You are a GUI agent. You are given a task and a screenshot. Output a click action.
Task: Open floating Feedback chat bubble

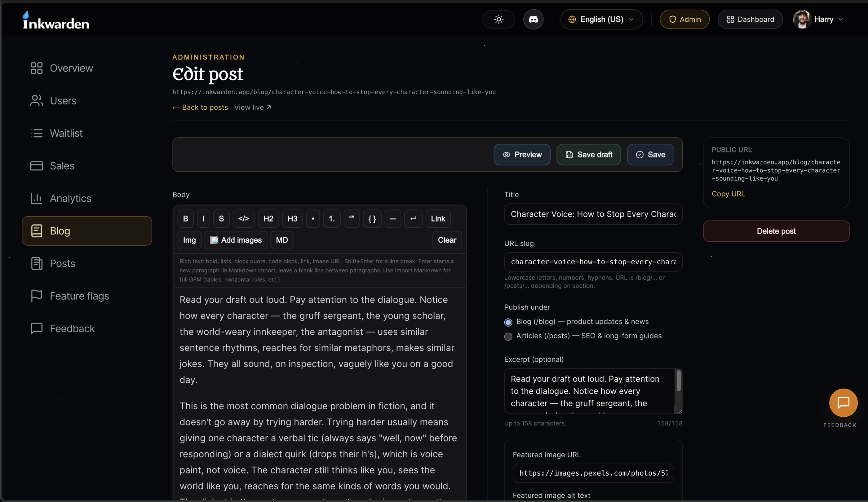(x=843, y=403)
